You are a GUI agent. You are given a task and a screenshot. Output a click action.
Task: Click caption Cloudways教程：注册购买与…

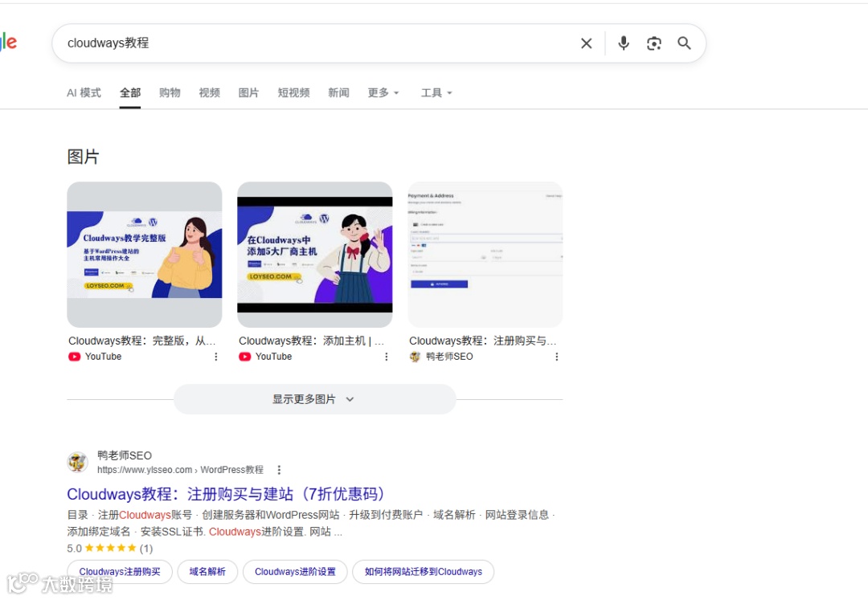[483, 341]
